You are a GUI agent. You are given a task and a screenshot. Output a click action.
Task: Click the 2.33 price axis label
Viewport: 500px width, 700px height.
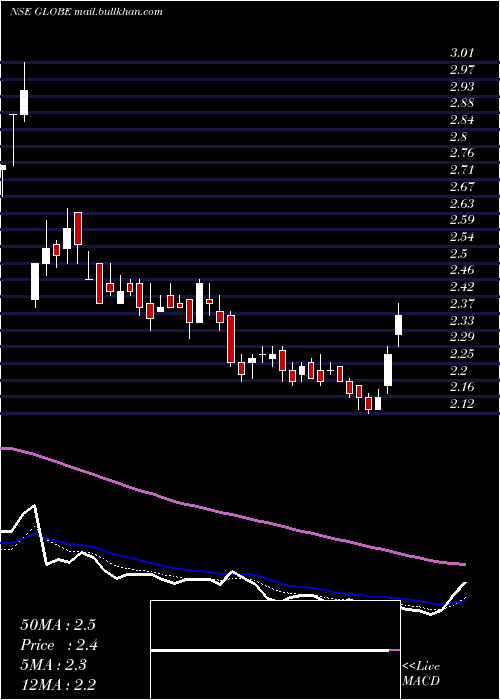(462, 321)
